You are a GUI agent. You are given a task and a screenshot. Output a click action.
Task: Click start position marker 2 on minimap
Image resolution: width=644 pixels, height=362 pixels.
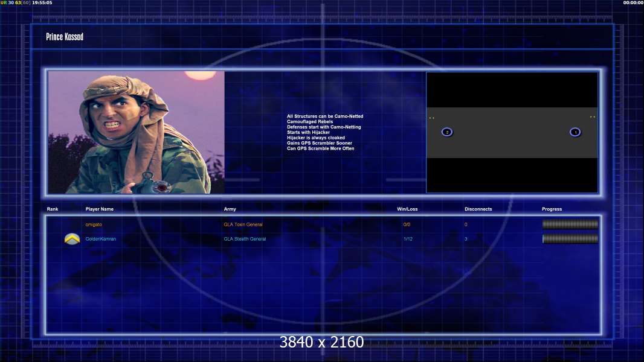click(x=447, y=132)
